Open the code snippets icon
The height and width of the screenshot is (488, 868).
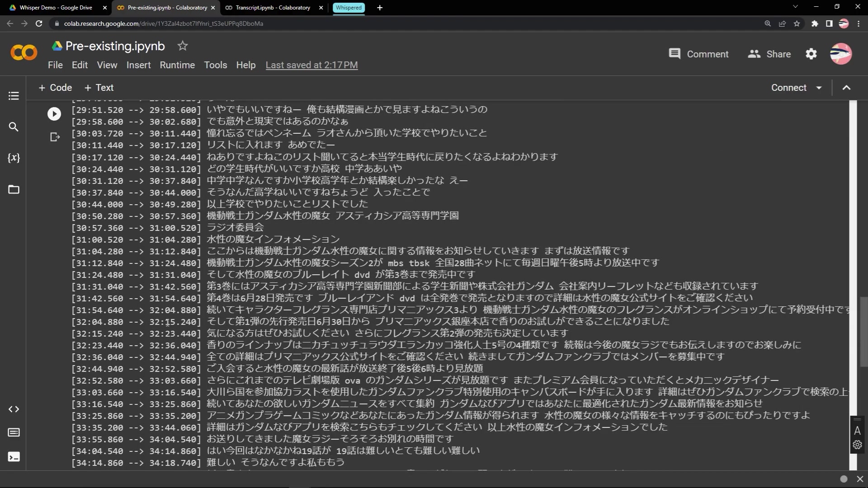14,409
